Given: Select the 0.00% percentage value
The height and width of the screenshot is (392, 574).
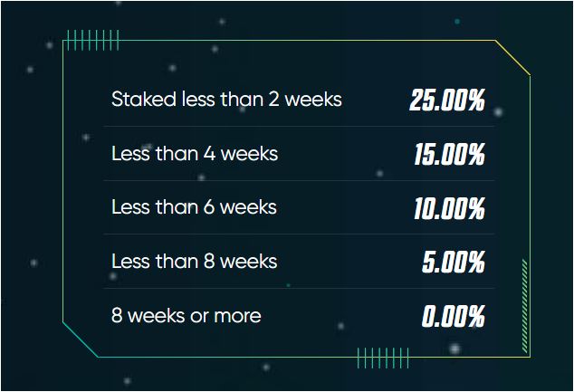Looking at the screenshot, I should tap(454, 316).
